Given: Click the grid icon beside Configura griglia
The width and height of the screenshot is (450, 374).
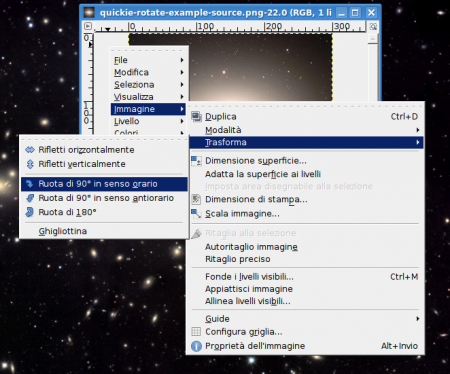Looking at the screenshot, I should point(196,332).
